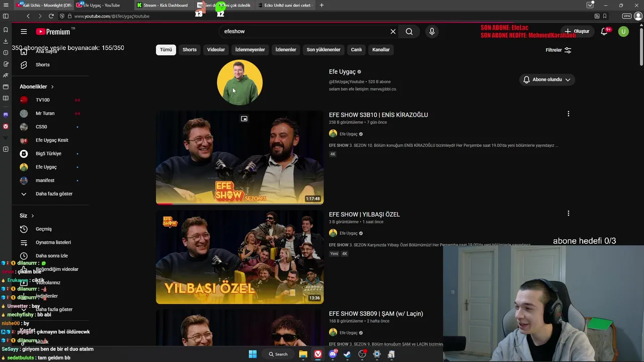Switch to Stream - Kick Dashboard tab
Image resolution: width=644 pixels, height=362 pixels.
pyautogui.click(x=164, y=5)
